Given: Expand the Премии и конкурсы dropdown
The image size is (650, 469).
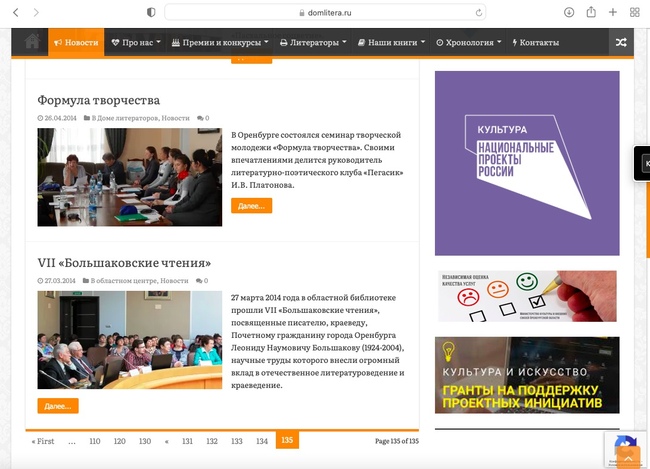Looking at the screenshot, I should click(219, 43).
